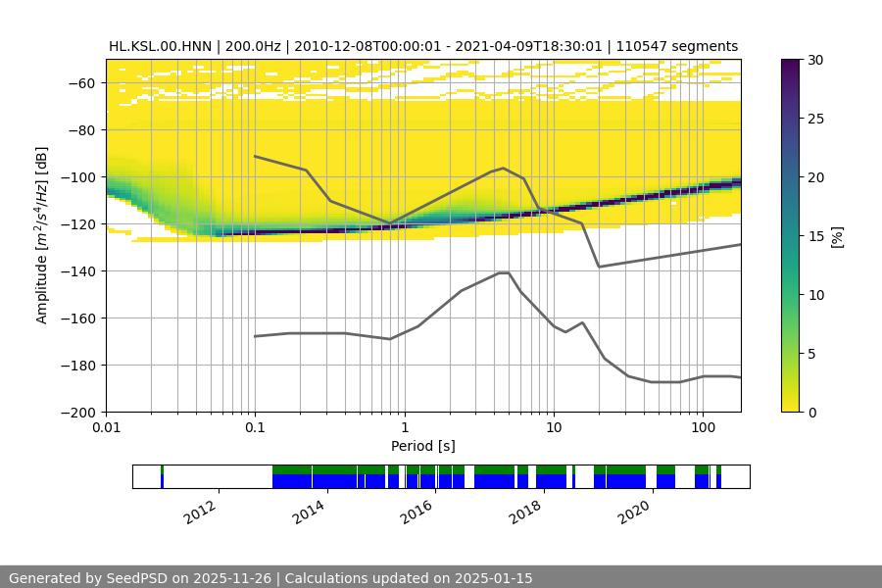Select the 2016 label on the timeline
This screenshot has width=882, height=588.
point(417,511)
